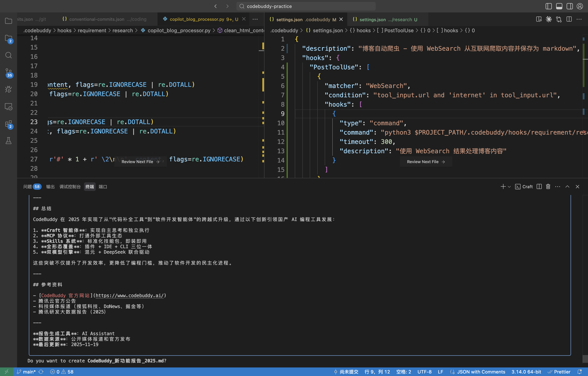The width and height of the screenshot is (588, 376).
Task: Open more actions menu in terminal panel
Action: click(x=557, y=186)
